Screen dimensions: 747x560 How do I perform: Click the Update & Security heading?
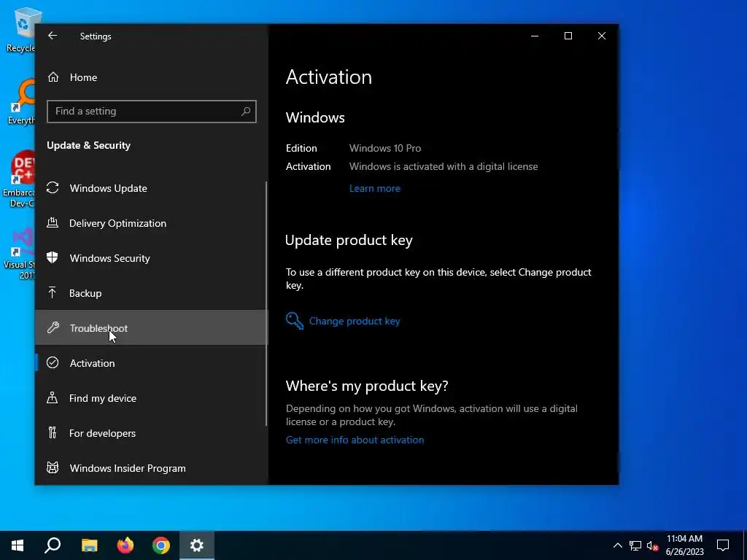point(88,145)
